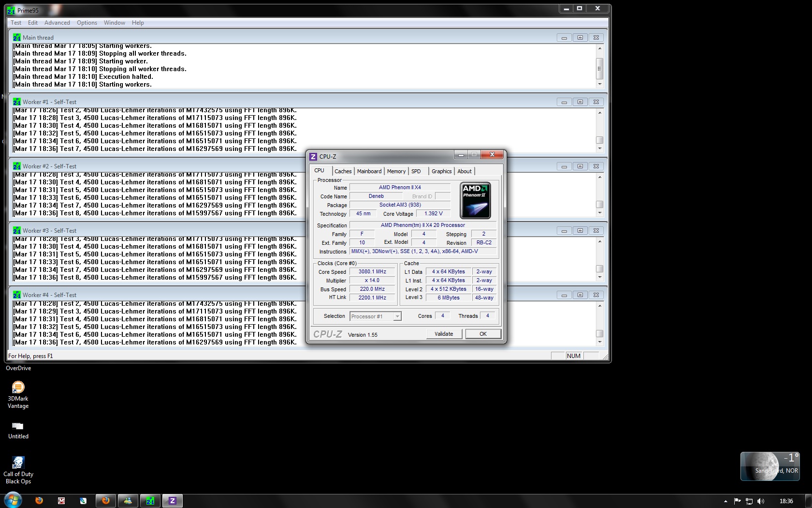The height and width of the screenshot is (508, 812).
Task: Open the Options menu in Prime95
Action: click(x=87, y=23)
